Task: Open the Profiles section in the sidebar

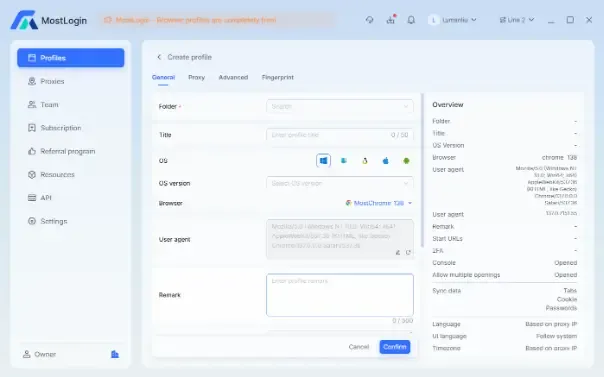Action: pos(70,58)
